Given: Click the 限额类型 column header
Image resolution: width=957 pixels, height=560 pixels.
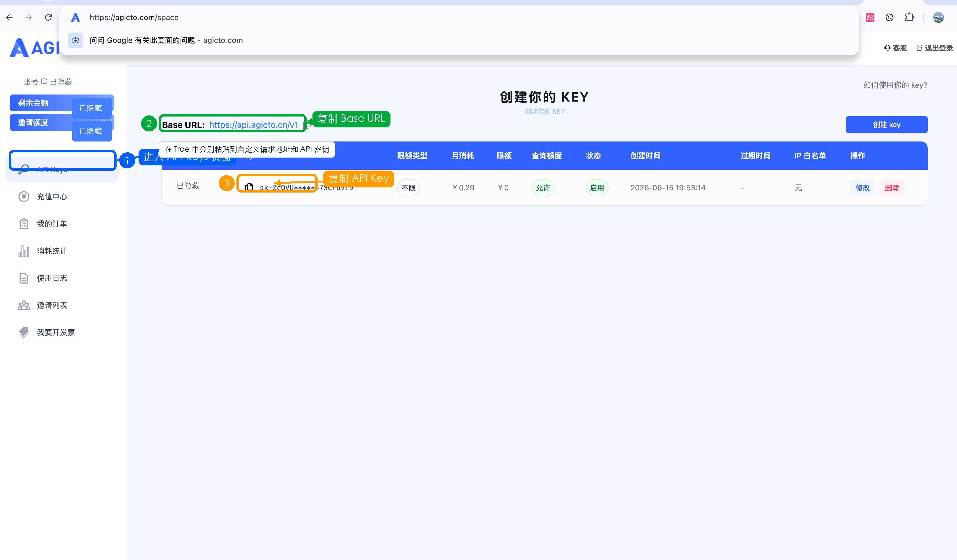Looking at the screenshot, I should click(x=412, y=156).
